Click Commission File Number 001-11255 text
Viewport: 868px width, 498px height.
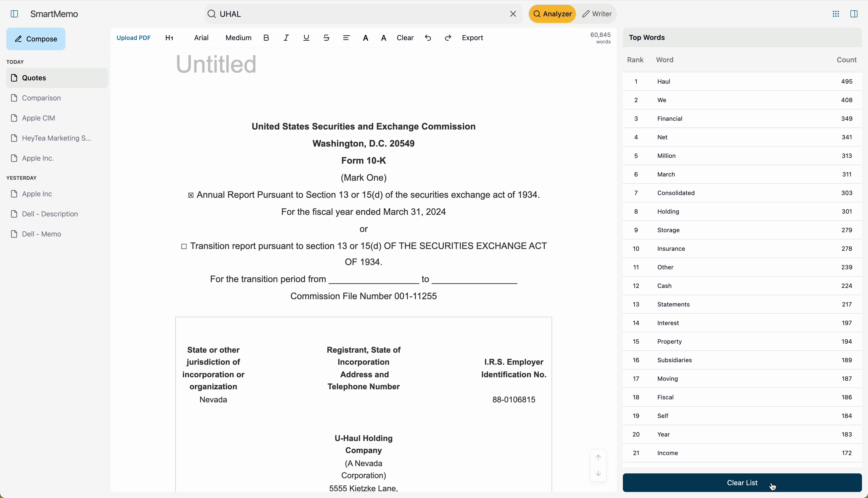[363, 296]
